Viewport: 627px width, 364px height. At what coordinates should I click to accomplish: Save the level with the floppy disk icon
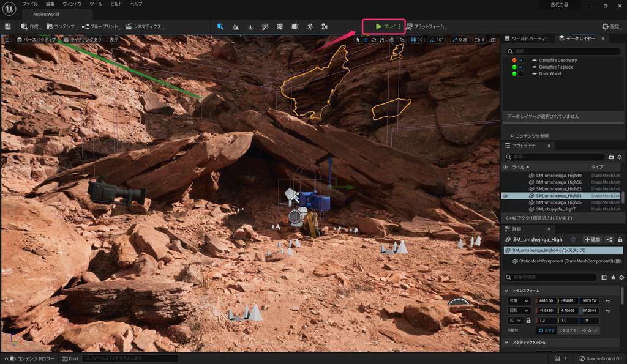pos(7,26)
